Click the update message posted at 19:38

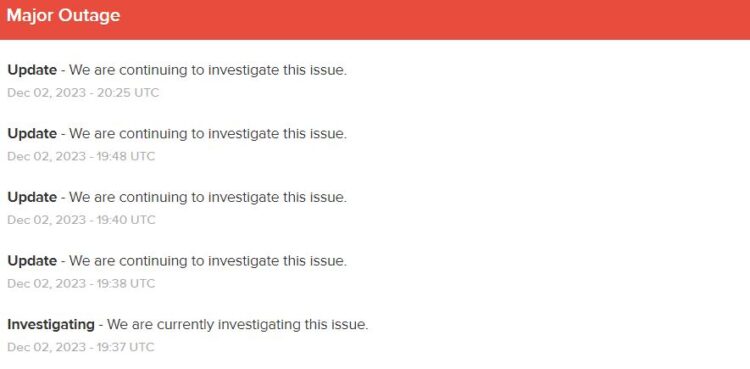pyautogui.click(x=208, y=261)
